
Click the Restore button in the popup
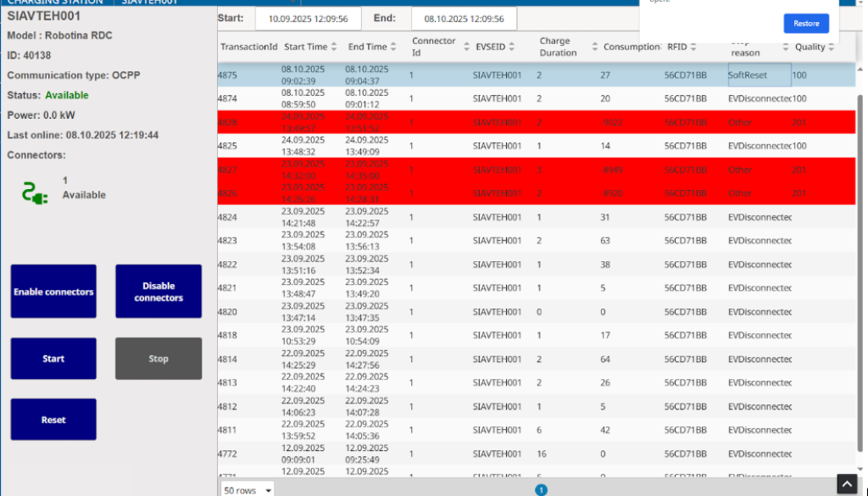805,24
